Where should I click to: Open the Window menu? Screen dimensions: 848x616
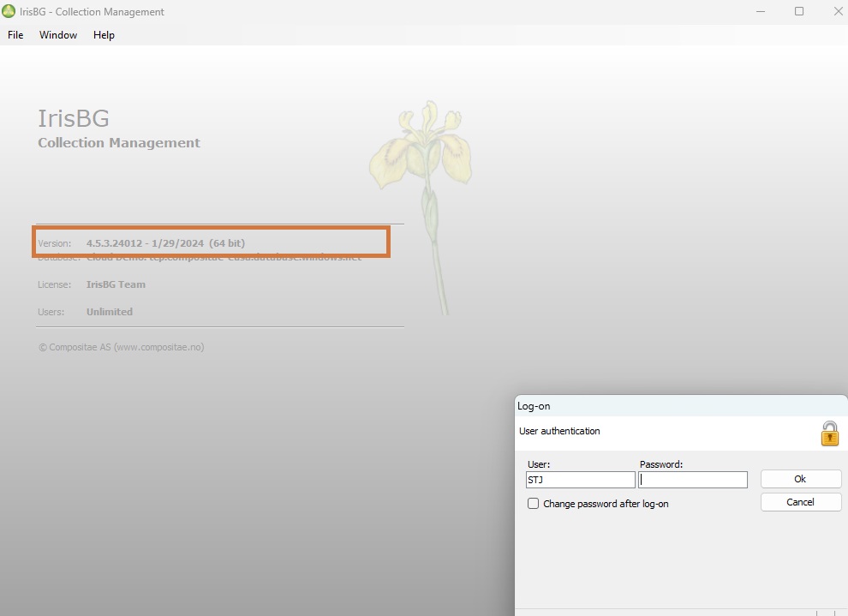(x=58, y=35)
